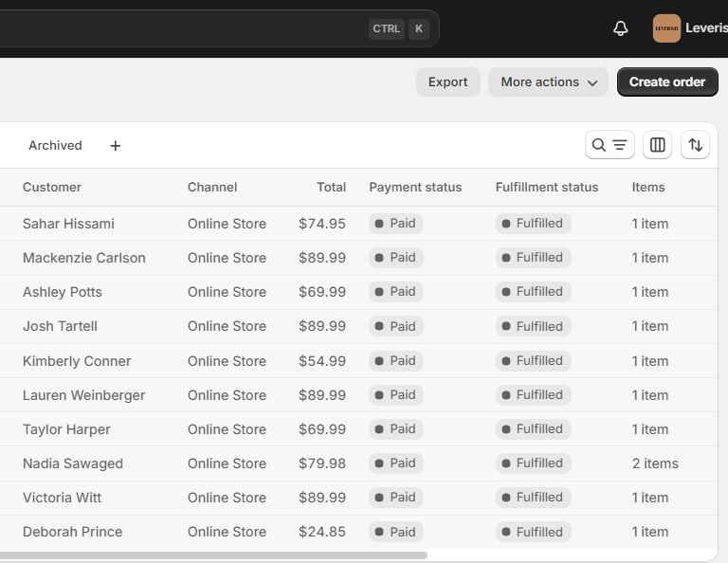Click the Leveris store avatar

tap(666, 28)
